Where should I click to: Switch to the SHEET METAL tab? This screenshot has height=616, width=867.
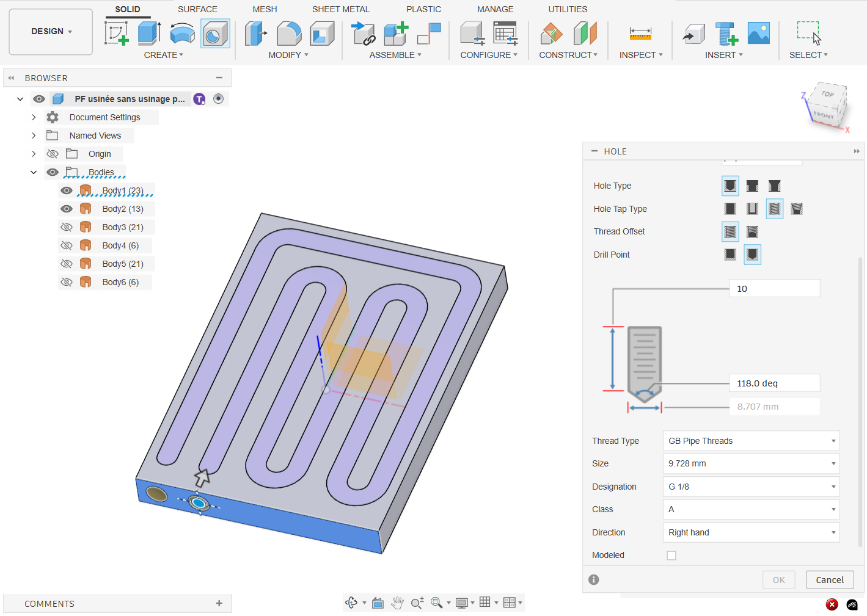click(x=341, y=9)
